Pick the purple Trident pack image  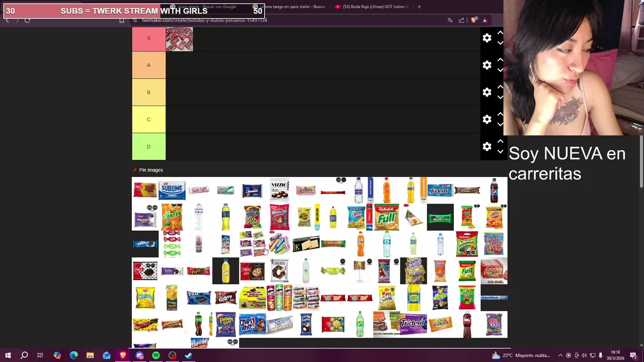tap(414, 324)
